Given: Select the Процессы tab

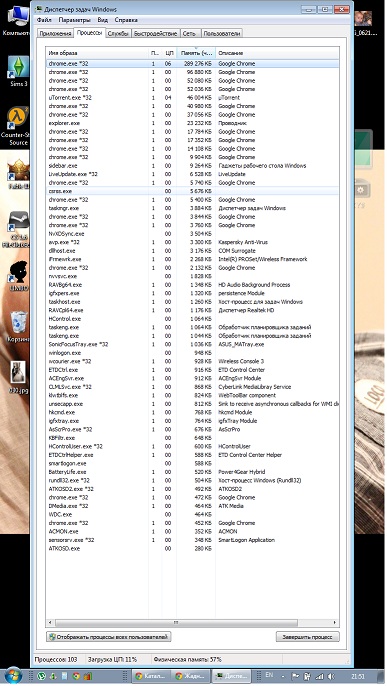Looking at the screenshot, I should [x=89, y=32].
